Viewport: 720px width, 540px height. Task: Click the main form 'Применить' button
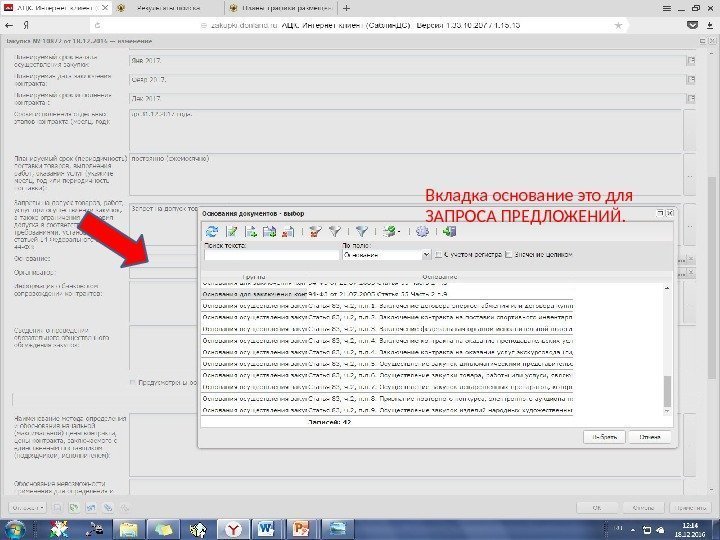click(x=691, y=508)
